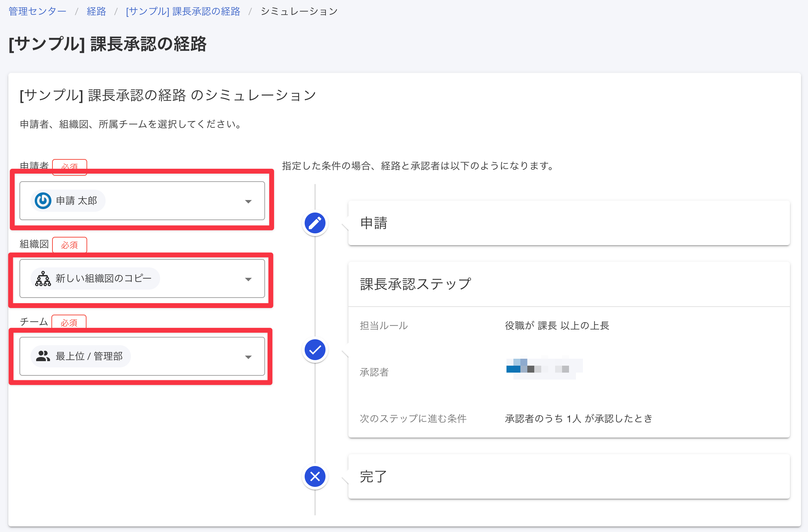Click the 課長承認ステップ card heading
Image resolution: width=808 pixels, height=532 pixels.
(x=415, y=284)
